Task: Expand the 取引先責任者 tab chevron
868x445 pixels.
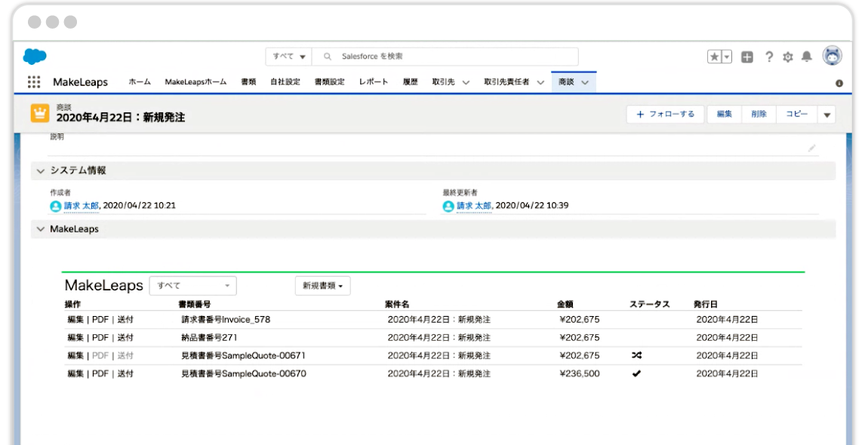Action: click(540, 82)
